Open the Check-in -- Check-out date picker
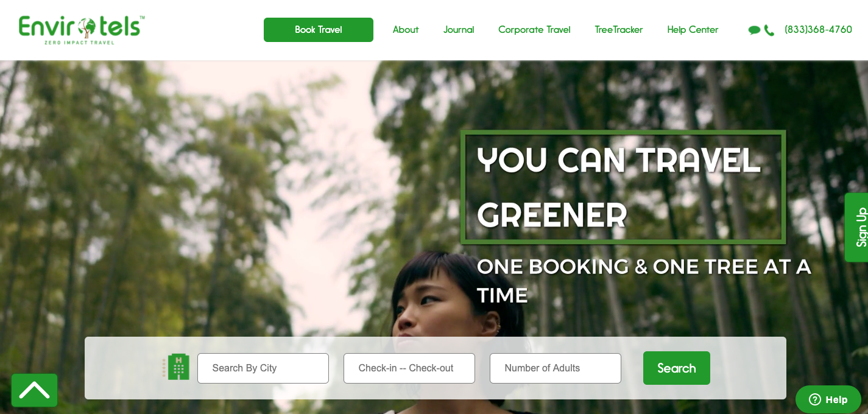The width and height of the screenshot is (868, 414). pos(409,368)
